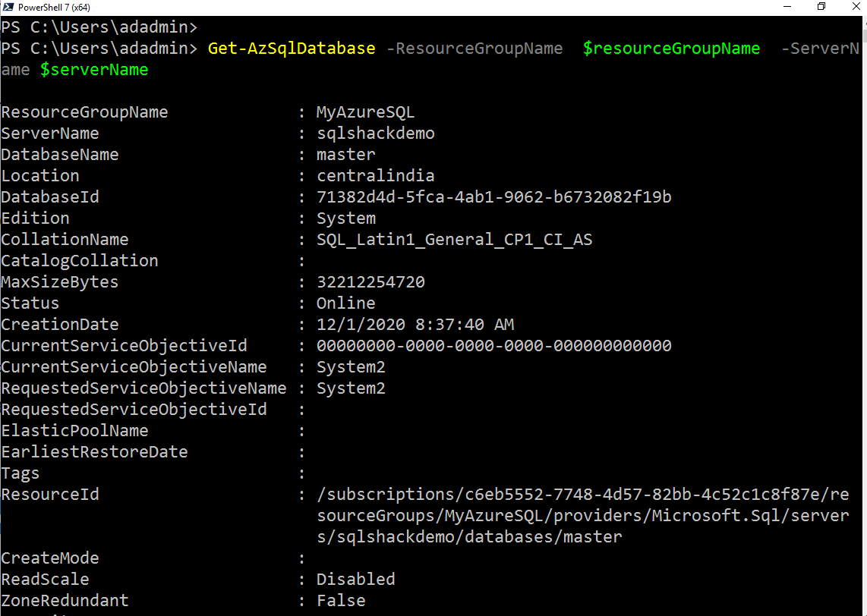Viewport: 867px width, 616px height.
Task: Click the CreationDate timestamp value
Action: 415,325
